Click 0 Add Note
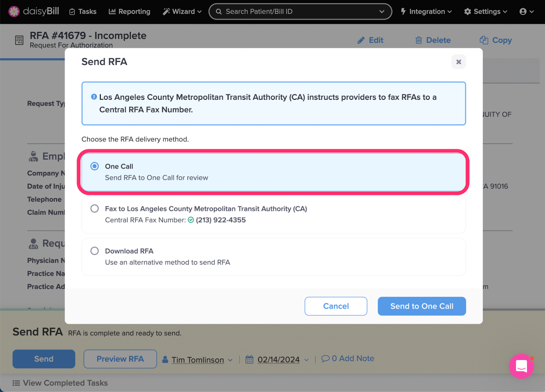Screen dimensions: 545x392 tap(348, 359)
